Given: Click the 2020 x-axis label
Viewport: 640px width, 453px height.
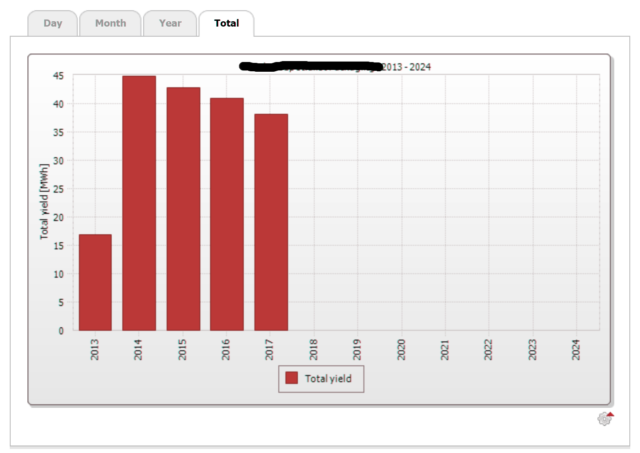Looking at the screenshot, I should tap(402, 349).
